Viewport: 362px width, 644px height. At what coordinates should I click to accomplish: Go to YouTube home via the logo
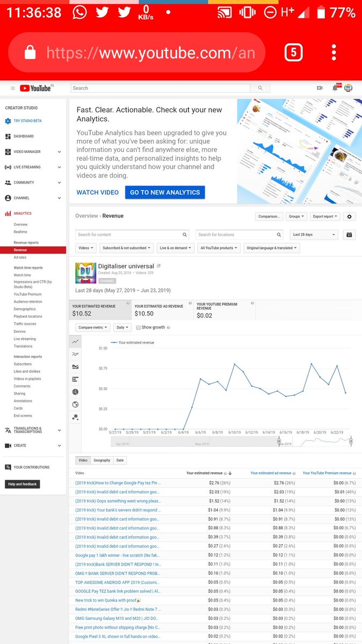point(36,88)
